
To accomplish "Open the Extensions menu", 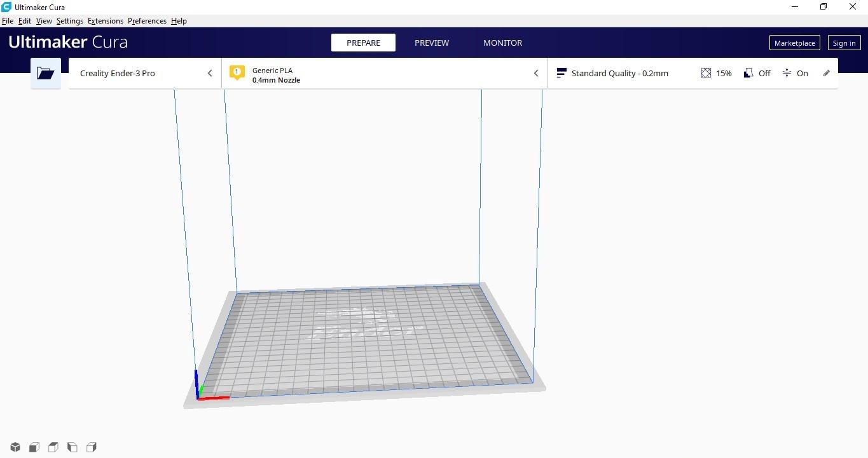I will [106, 21].
